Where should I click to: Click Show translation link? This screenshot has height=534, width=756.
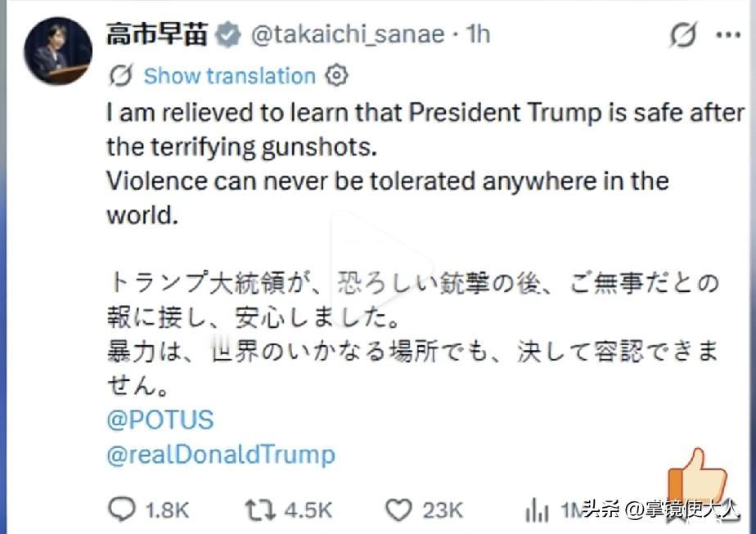(x=229, y=76)
